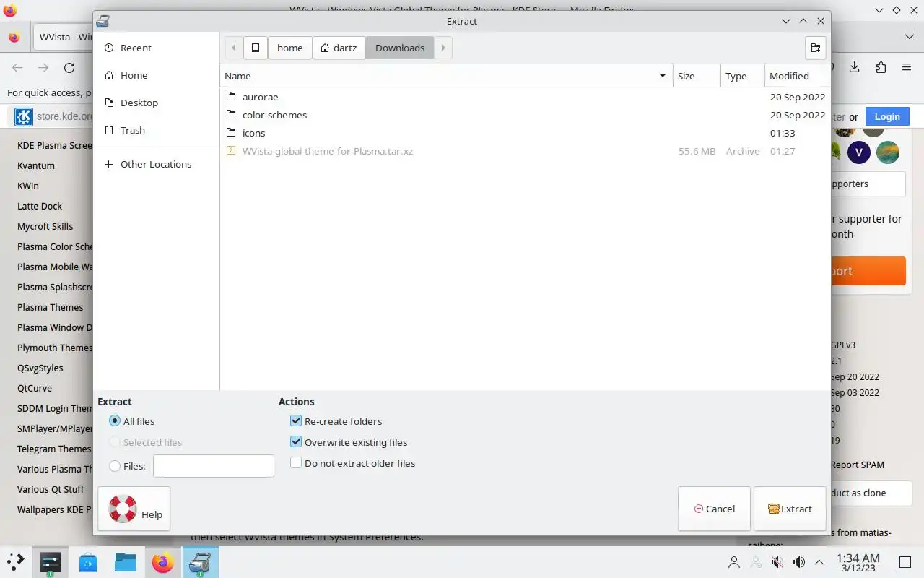Click the Extract button
The height and width of the screenshot is (578, 924).
coord(790,509)
